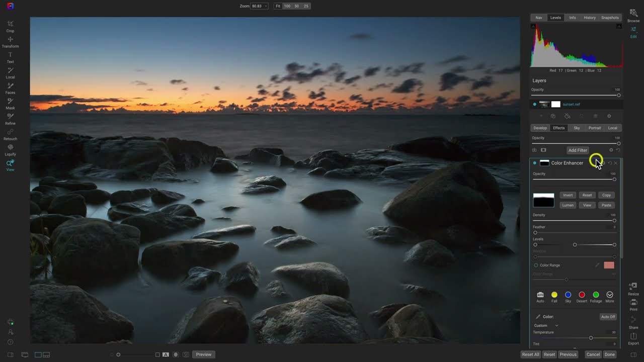Select the View zoom tool
644x362 pixels.
pyautogui.click(x=10, y=165)
